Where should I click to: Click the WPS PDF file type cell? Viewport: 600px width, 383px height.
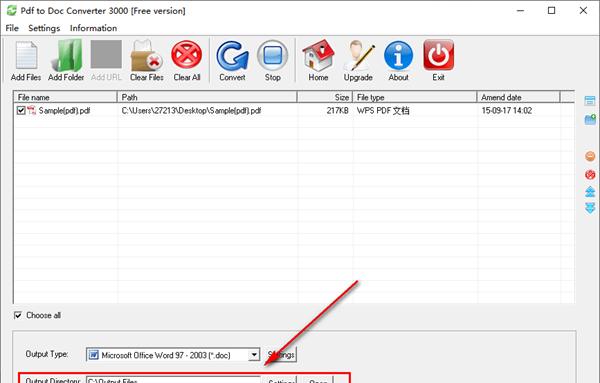tap(383, 111)
